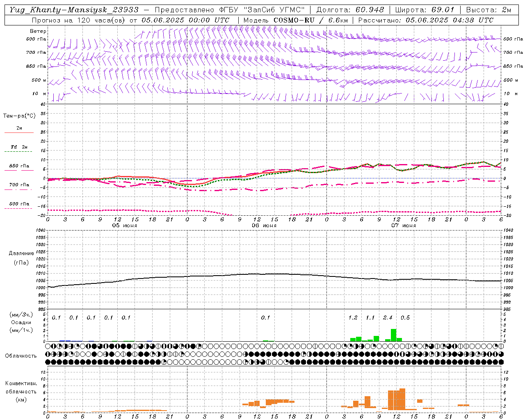Click the Облачность panel label
The image size is (525, 420).
(21, 356)
